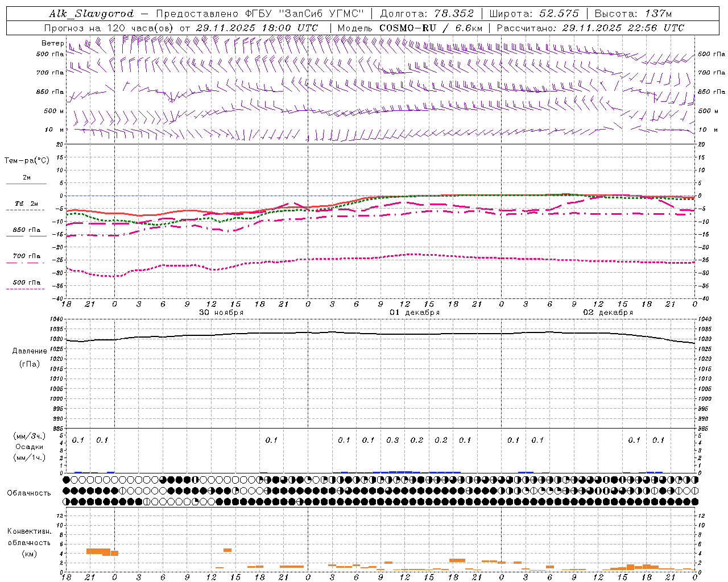Screen dimensions: 728x582
Task: Click the '02 декабря' date label
Action: (608, 313)
